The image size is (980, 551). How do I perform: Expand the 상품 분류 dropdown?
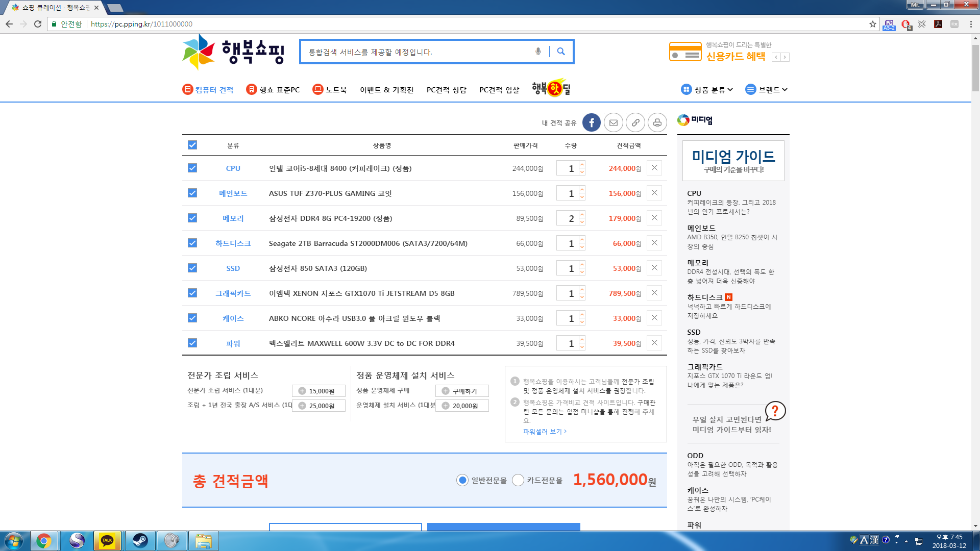coord(707,89)
